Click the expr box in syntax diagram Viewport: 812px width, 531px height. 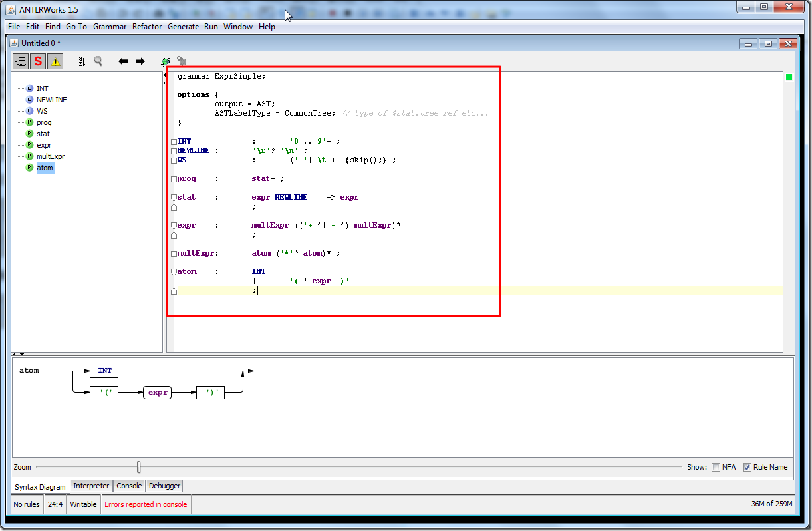coord(158,393)
